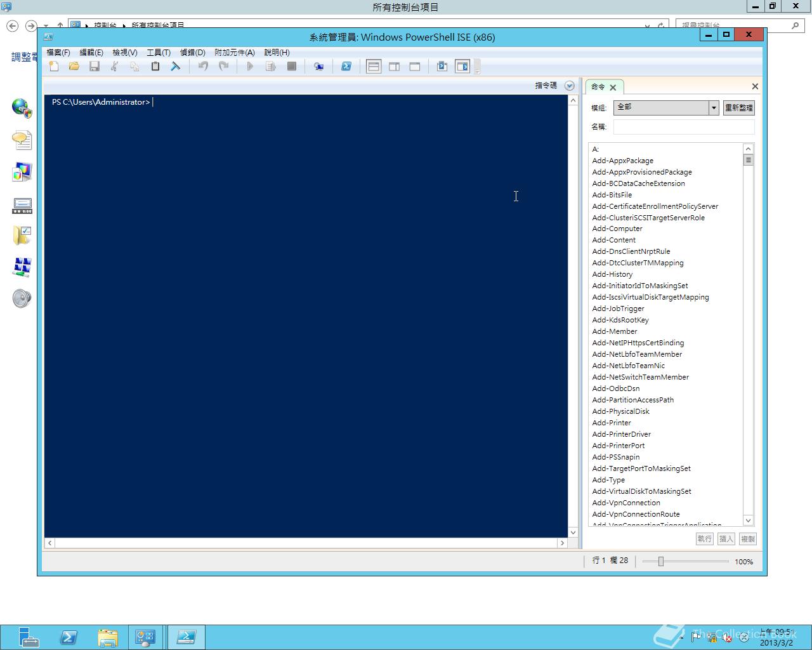Open the 附加元件(A) menu
This screenshot has height=650, width=812.
coord(235,53)
